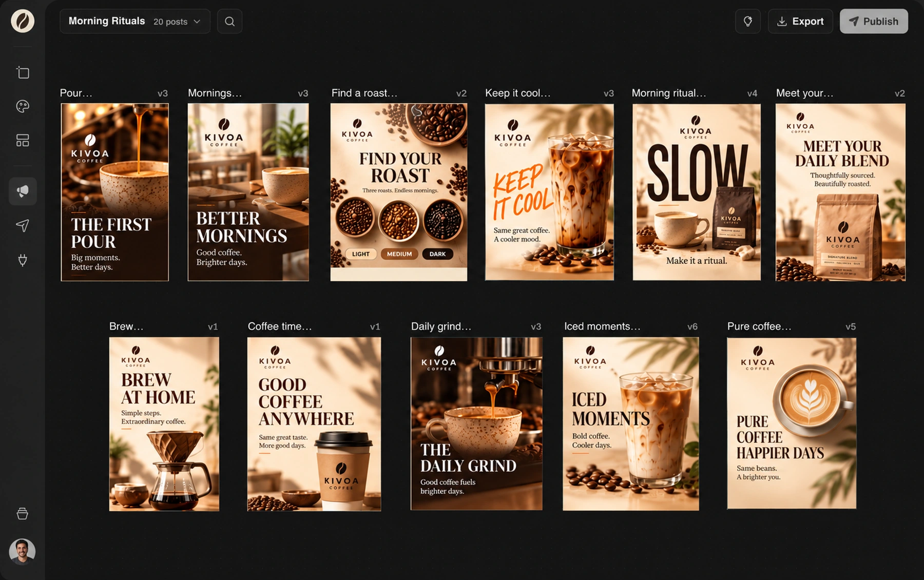The height and width of the screenshot is (580, 924).
Task: Click the 'Daily grind…' post title
Action: pyautogui.click(x=441, y=326)
